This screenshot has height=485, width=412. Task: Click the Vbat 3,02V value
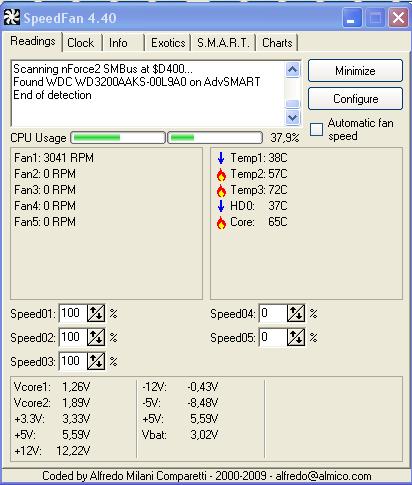pyautogui.click(x=204, y=435)
